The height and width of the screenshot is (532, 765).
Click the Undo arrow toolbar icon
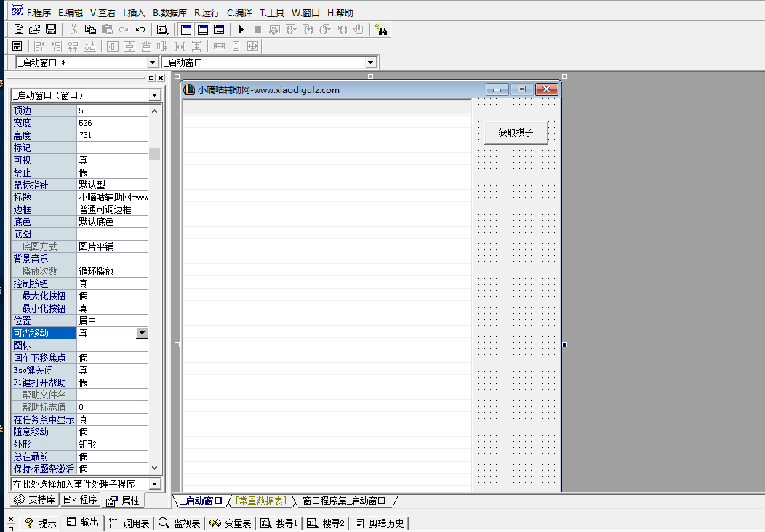(140, 30)
